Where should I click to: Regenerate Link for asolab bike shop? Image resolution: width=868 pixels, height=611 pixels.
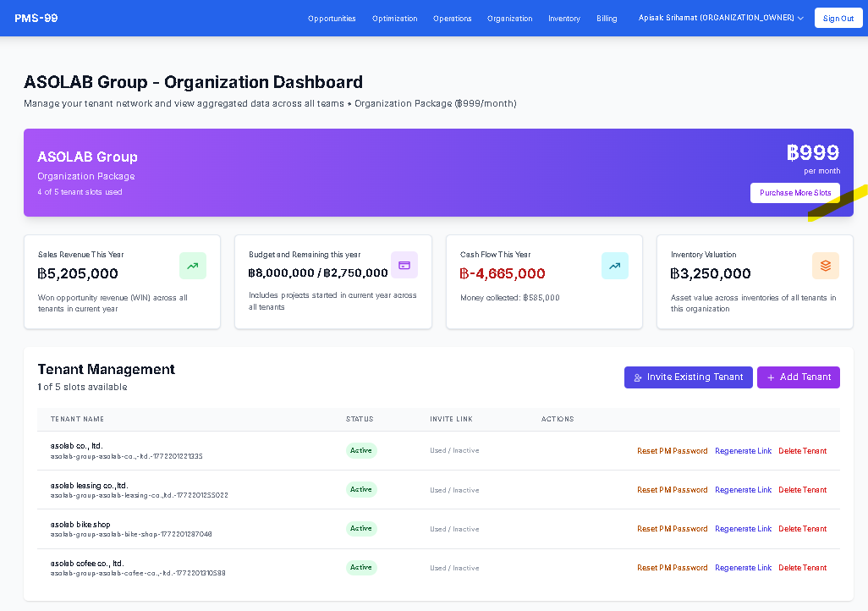point(743,528)
